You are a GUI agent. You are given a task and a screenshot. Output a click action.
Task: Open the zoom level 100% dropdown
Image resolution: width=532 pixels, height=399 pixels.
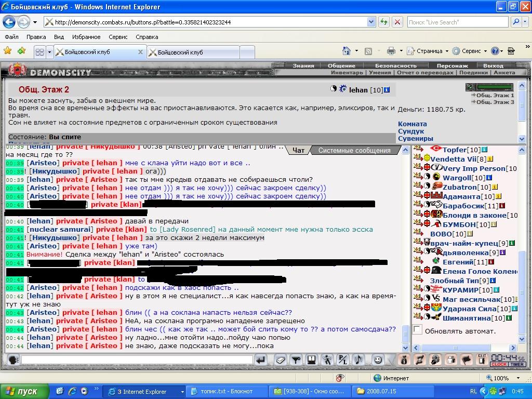click(518, 378)
